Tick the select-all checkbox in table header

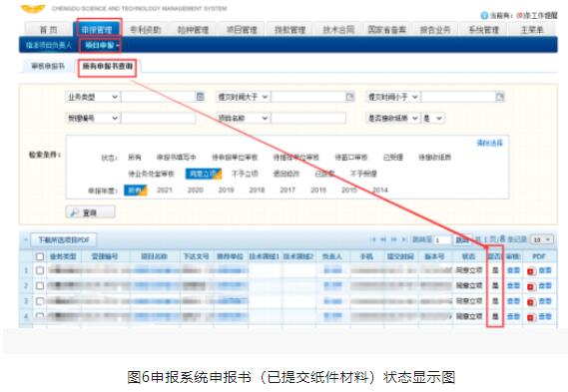40,256
